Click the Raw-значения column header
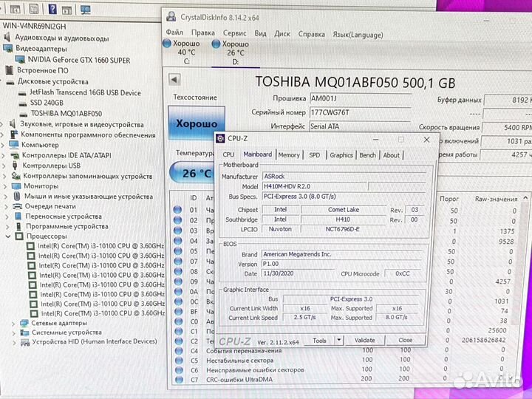This screenshot has height=399, width=532. (496, 199)
